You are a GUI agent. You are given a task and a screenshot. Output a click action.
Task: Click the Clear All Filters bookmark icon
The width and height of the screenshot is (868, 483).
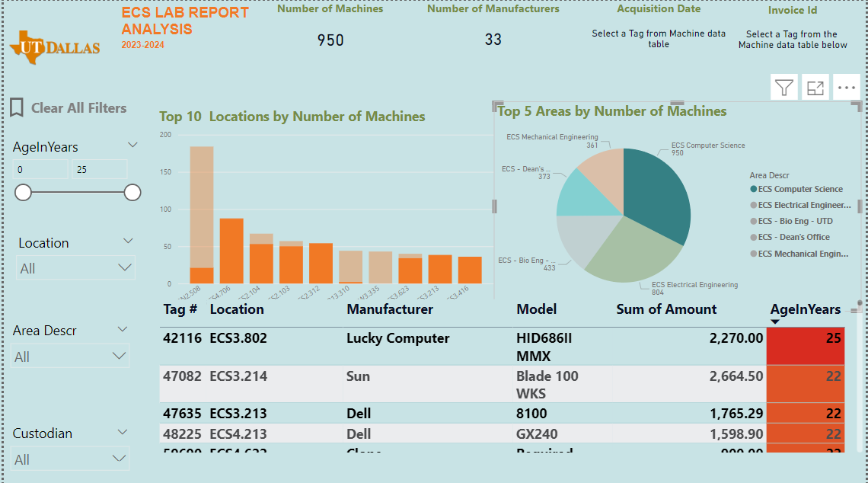click(17, 107)
